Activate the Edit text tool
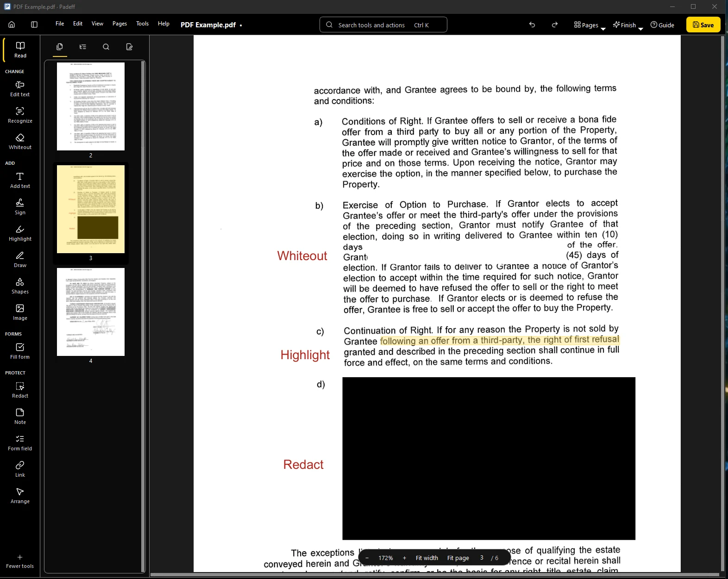Screen dimensions: 728x579 (x=20, y=89)
